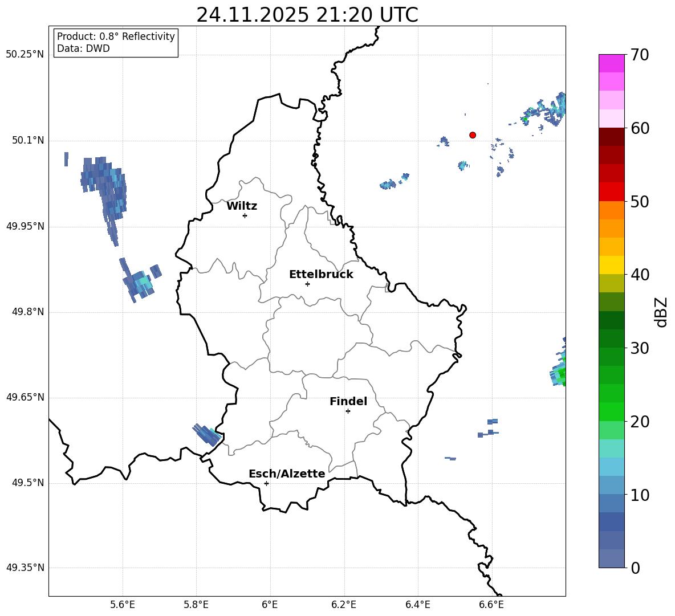The image size is (675, 616).
Task: Click the magenta segment at colorbar top
Action: (x=611, y=63)
